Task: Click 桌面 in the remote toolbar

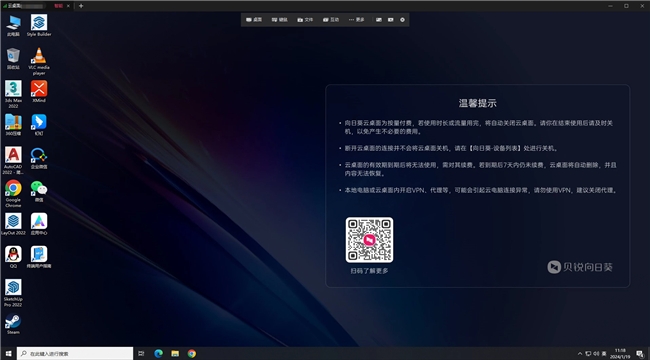Action: click(x=254, y=19)
